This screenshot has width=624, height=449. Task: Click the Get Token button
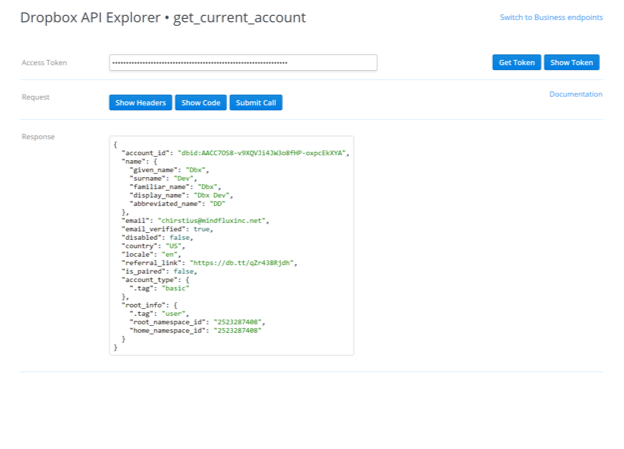(516, 63)
